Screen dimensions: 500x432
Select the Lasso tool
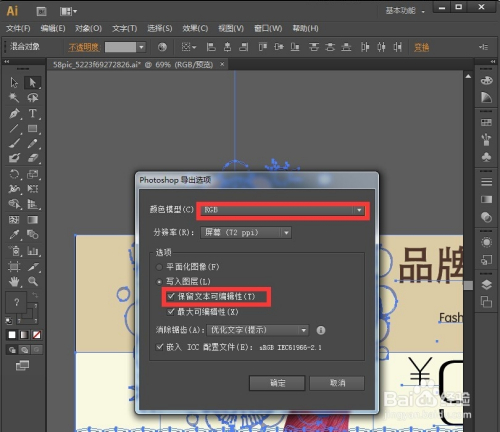[33, 98]
